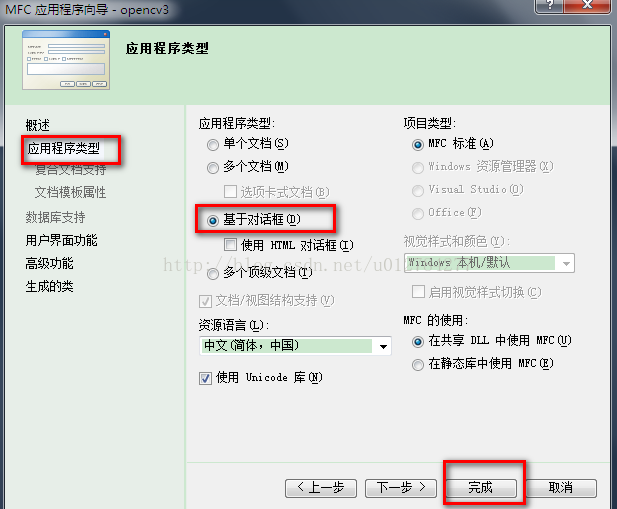Toggle 使用 Unicode 库 checkbox
Viewport: 617px width, 509px height.
[x=205, y=378]
